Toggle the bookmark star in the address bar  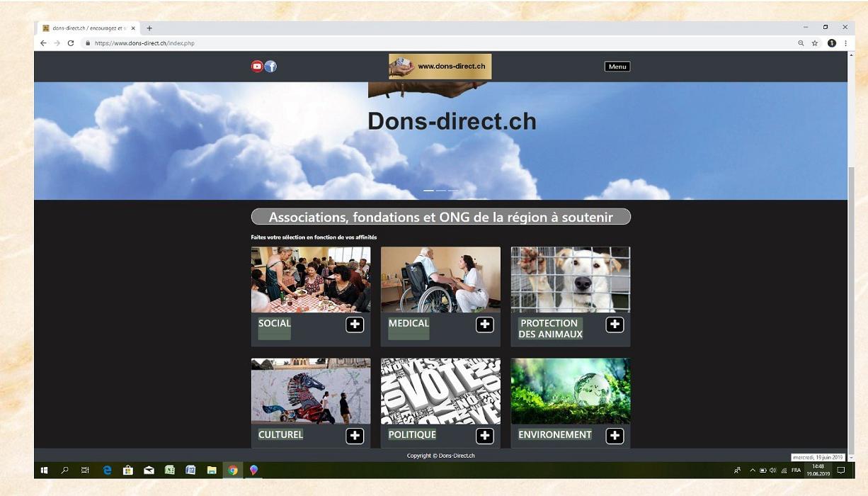point(813,43)
